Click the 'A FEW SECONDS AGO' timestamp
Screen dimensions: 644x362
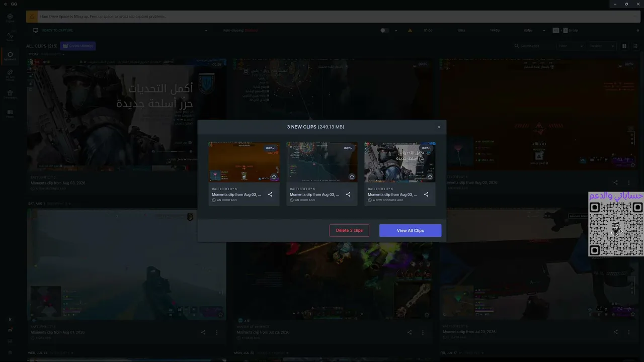pos(388,200)
